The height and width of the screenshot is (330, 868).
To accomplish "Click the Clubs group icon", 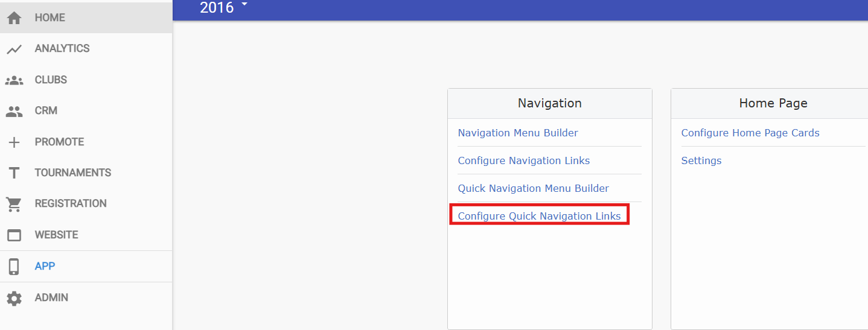I will click(14, 80).
